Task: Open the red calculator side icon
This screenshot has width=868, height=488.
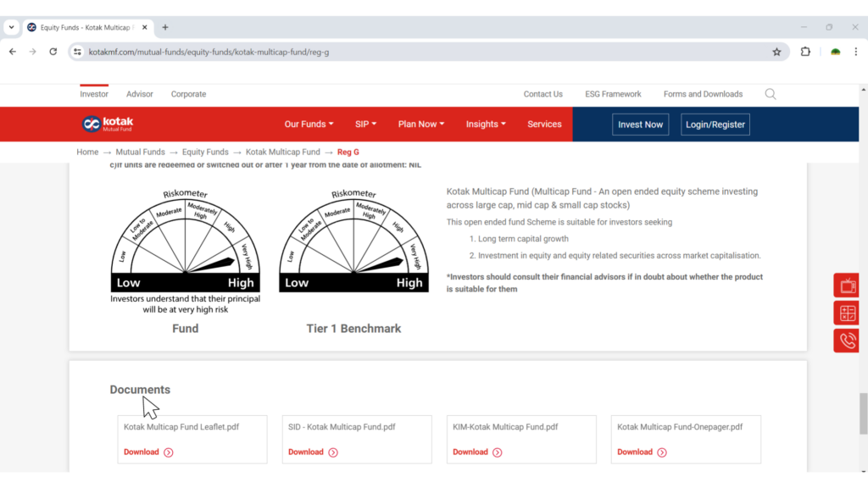Action: tap(847, 313)
